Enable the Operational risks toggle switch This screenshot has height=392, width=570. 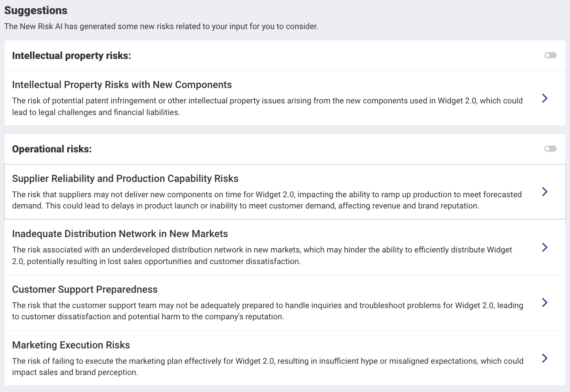click(550, 149)
